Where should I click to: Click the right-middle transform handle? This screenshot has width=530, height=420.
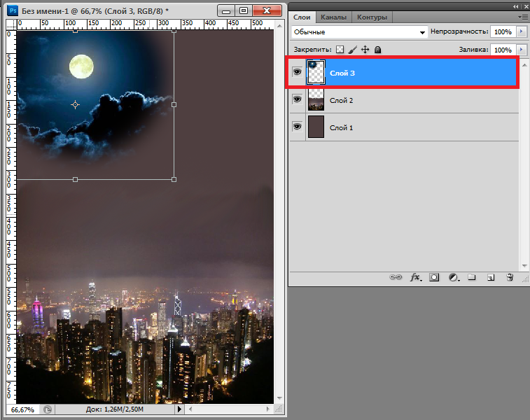[x=174, y=105]
